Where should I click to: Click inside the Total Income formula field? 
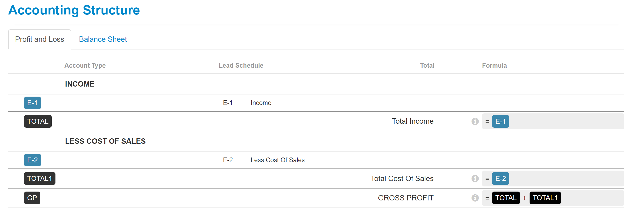pyautogui.click(x=553, y=121)
